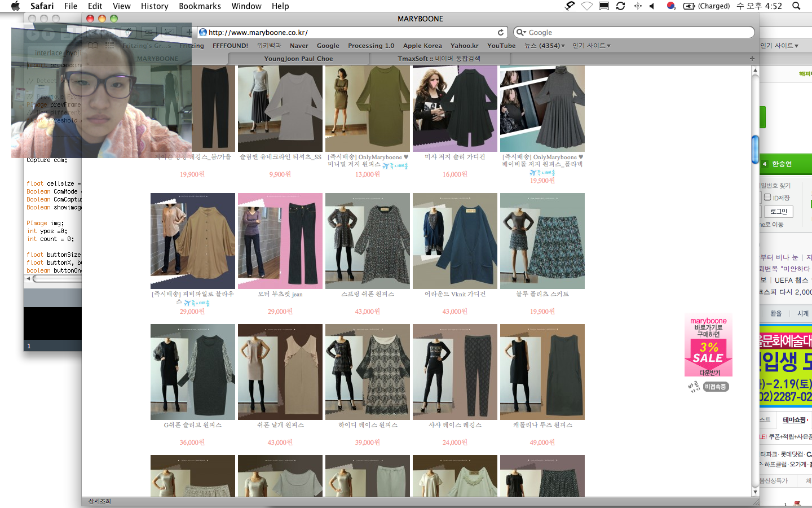Open the Bookmarks menu
The image size is (812, 508).
point(200,6)
